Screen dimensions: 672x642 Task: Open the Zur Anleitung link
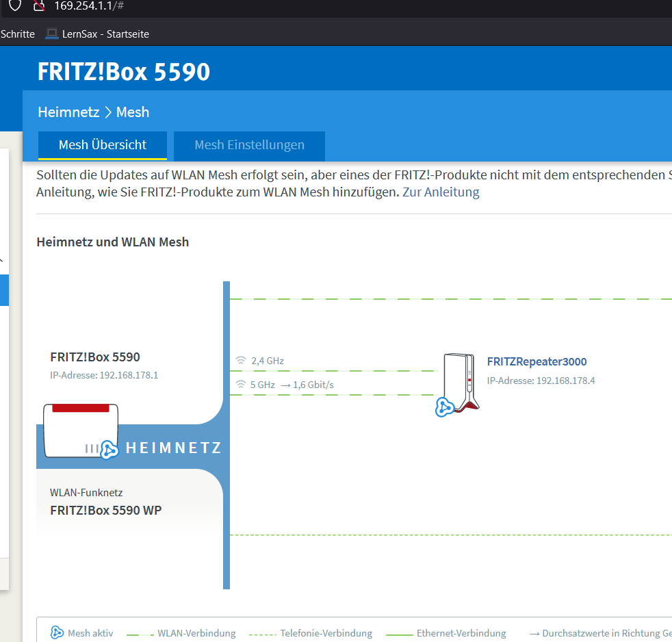tap(441, 192)
